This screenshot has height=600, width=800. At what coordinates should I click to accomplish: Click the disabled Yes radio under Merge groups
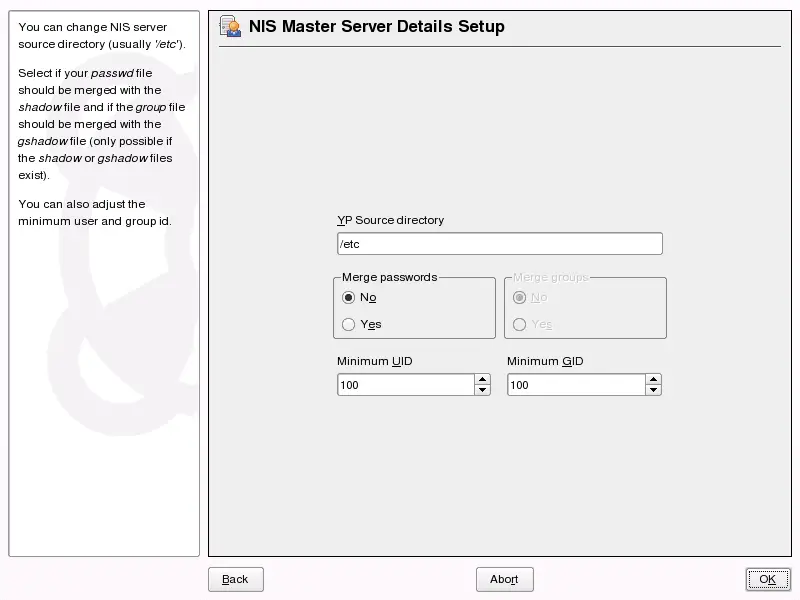519,324
